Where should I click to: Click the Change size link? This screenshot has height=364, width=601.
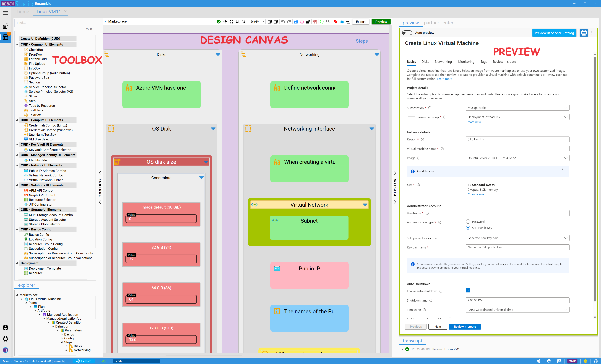476,195
